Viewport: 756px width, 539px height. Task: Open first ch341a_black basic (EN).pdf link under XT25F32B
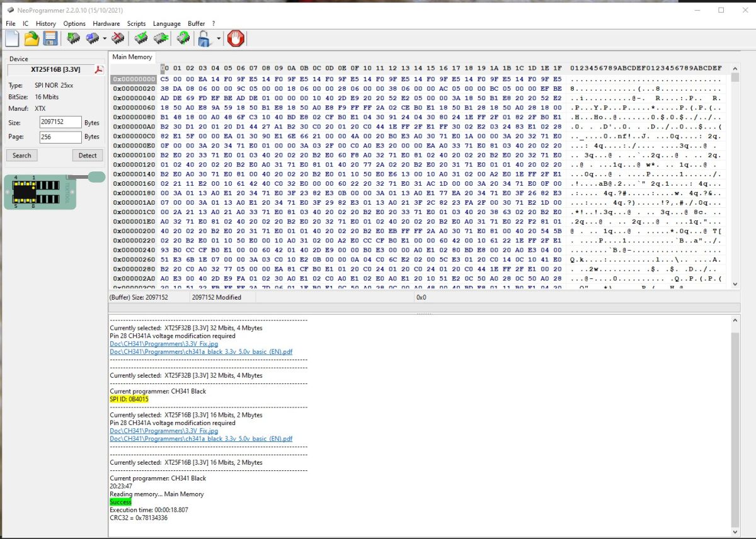pos(201,352)
